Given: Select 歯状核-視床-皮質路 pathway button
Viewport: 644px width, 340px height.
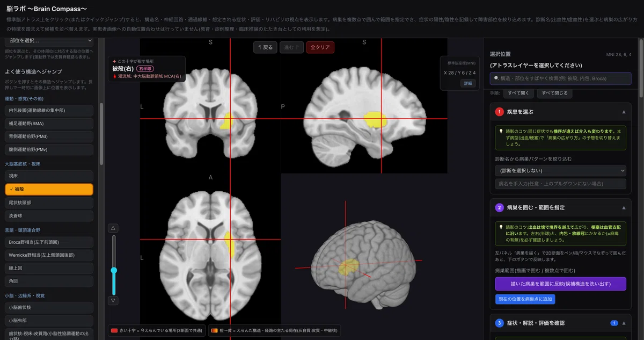Looking at the screenshot, I should tap(49, 335).
